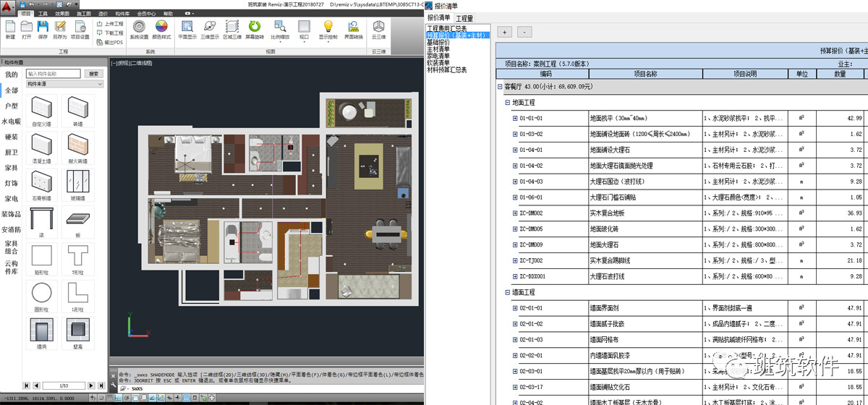868x405 pixels.
Task: Open the 会员中心 ribbon tab
Action: point(146,14)
